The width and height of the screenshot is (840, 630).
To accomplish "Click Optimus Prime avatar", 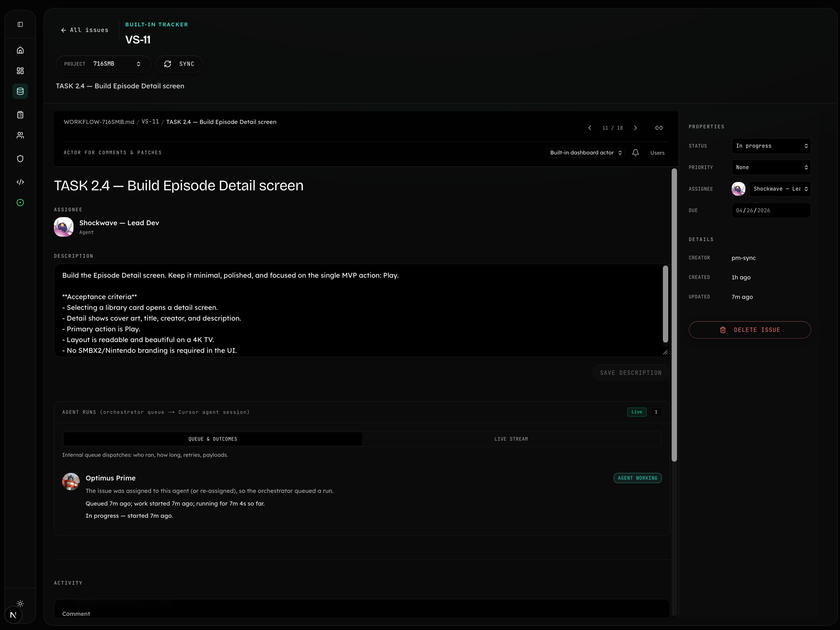I will click(71, 481).
